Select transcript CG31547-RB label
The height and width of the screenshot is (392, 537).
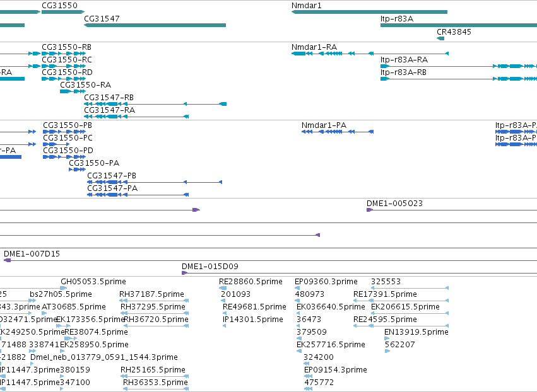tap(109, 98)
